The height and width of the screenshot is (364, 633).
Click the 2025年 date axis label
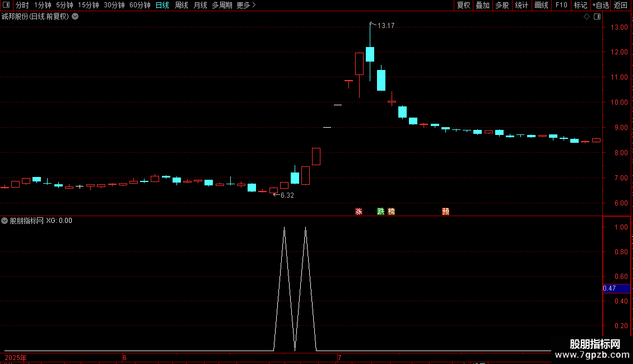tap(16, 357)
